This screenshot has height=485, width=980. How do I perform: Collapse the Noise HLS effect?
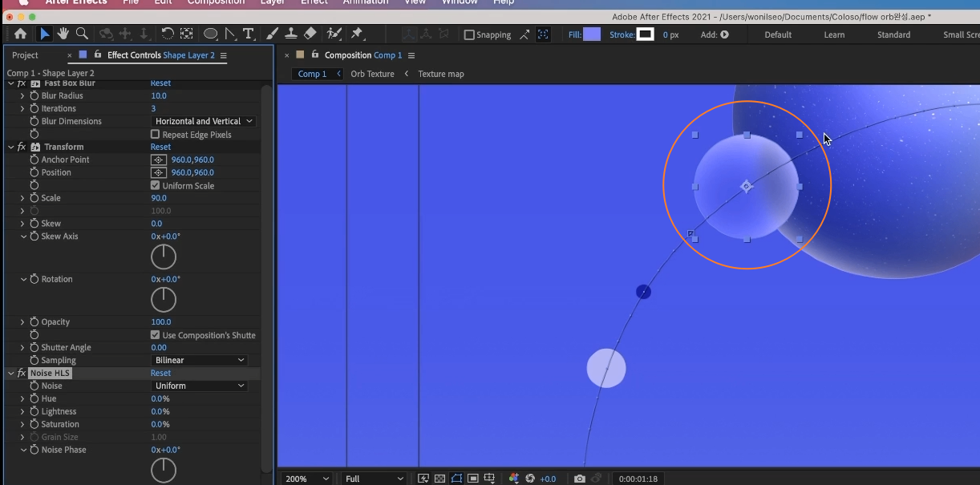coord(10,374)
